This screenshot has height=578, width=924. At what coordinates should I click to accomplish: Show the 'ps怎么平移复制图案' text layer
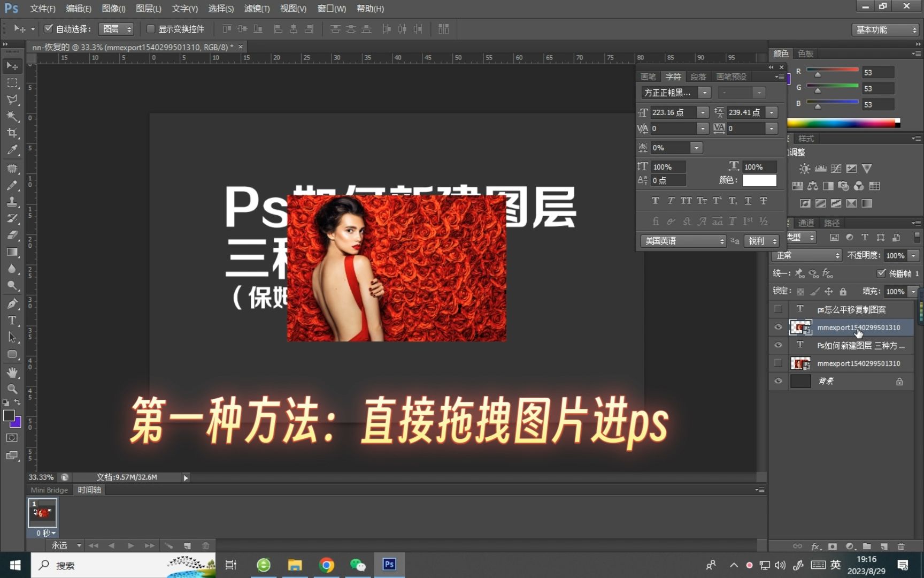(x=778, y=309)
